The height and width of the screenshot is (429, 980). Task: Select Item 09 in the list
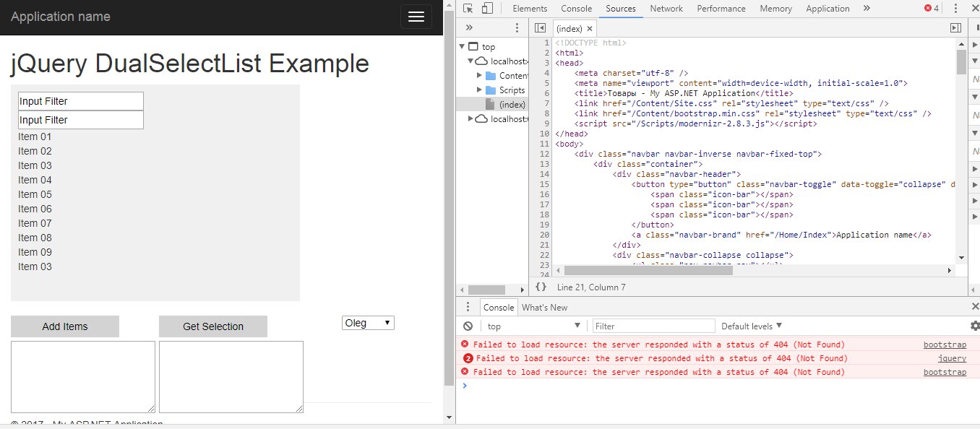coord(35,252)
